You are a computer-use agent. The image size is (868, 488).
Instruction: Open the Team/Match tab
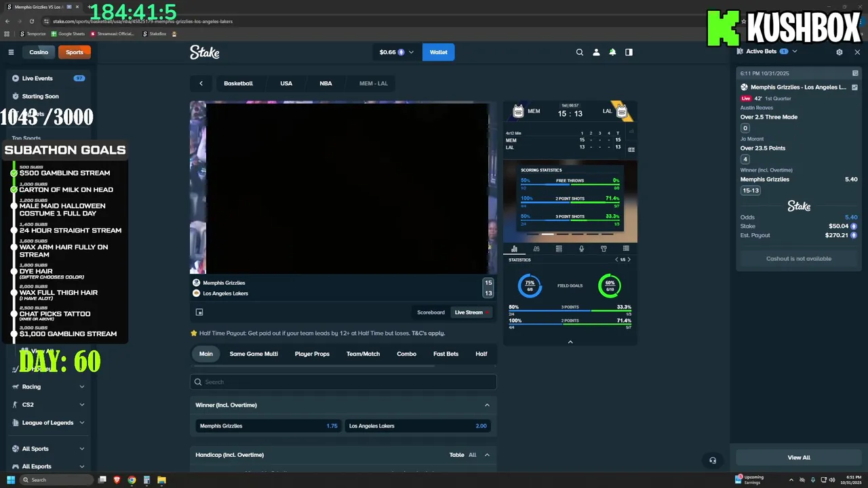click(363, 354)
